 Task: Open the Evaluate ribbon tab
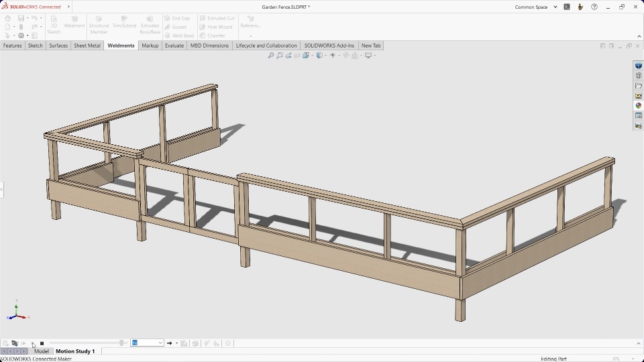(x=174, y=46)
